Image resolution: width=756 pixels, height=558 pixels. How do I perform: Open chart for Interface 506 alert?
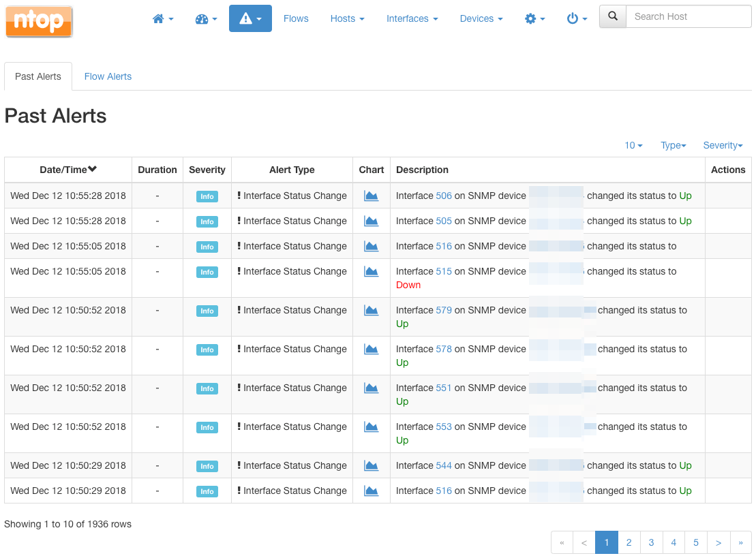372,196
